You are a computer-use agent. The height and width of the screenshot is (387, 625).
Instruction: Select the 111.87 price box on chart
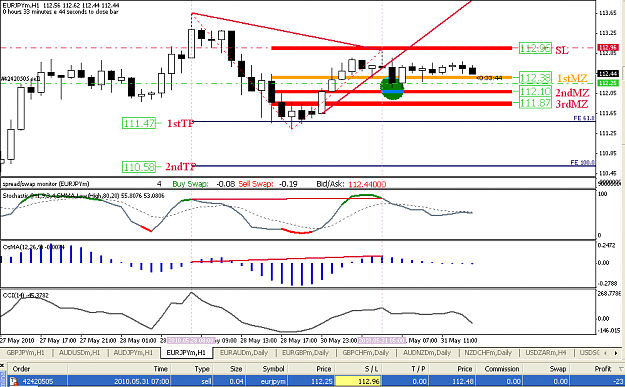(536, 103)
